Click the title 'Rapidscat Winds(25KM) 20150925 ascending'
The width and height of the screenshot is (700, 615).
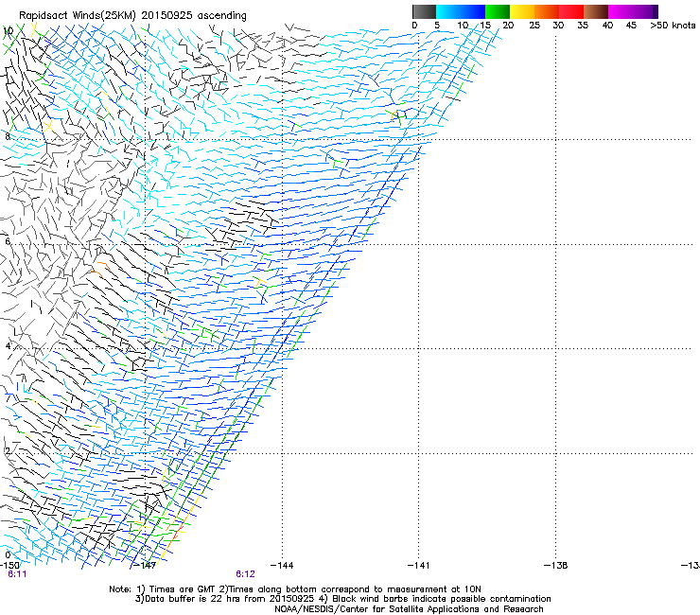(x=132, y=16)
